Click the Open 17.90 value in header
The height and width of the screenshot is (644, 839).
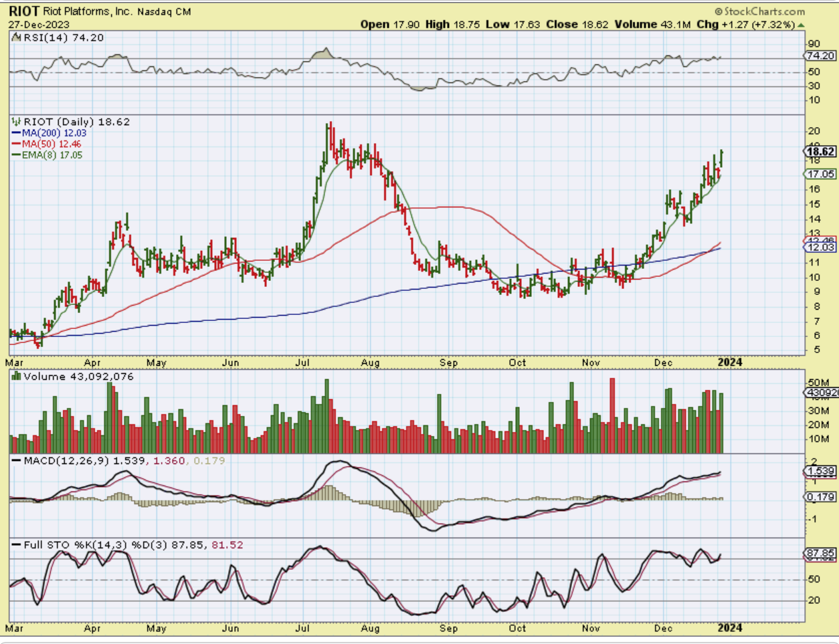point(390,24)
